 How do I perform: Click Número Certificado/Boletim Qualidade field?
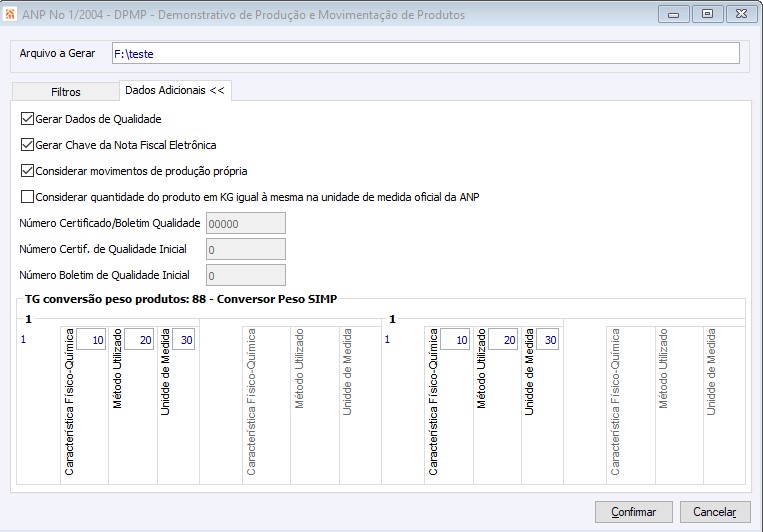[x=246, y=223]
